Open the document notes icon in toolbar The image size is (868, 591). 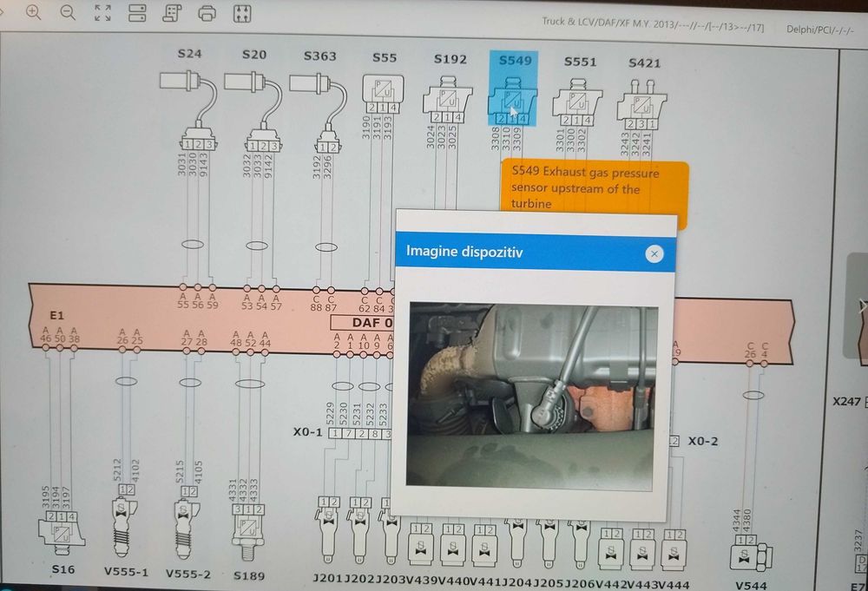[x=172, y=13]
